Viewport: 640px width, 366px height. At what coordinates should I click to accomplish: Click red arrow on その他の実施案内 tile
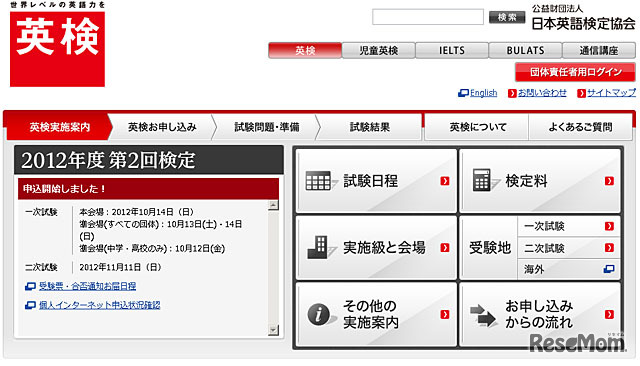coord(445,314)
